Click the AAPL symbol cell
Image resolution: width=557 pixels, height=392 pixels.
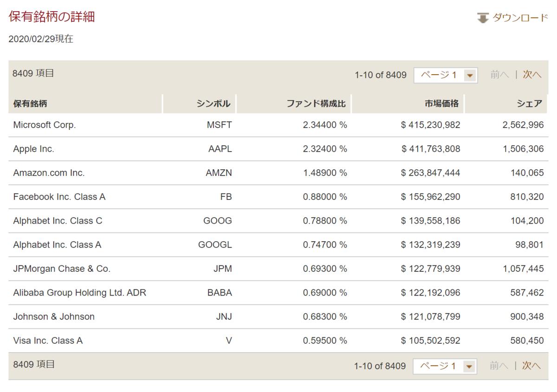pyautogui.click(x=220, y=149)
